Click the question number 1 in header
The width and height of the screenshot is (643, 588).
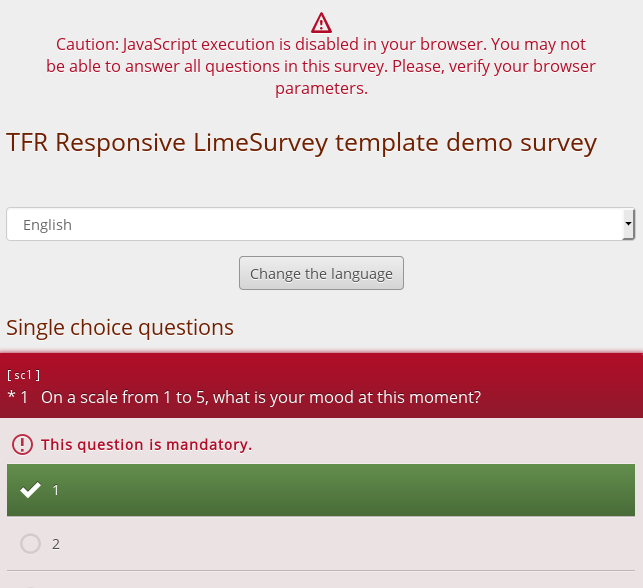coord(24,398)
